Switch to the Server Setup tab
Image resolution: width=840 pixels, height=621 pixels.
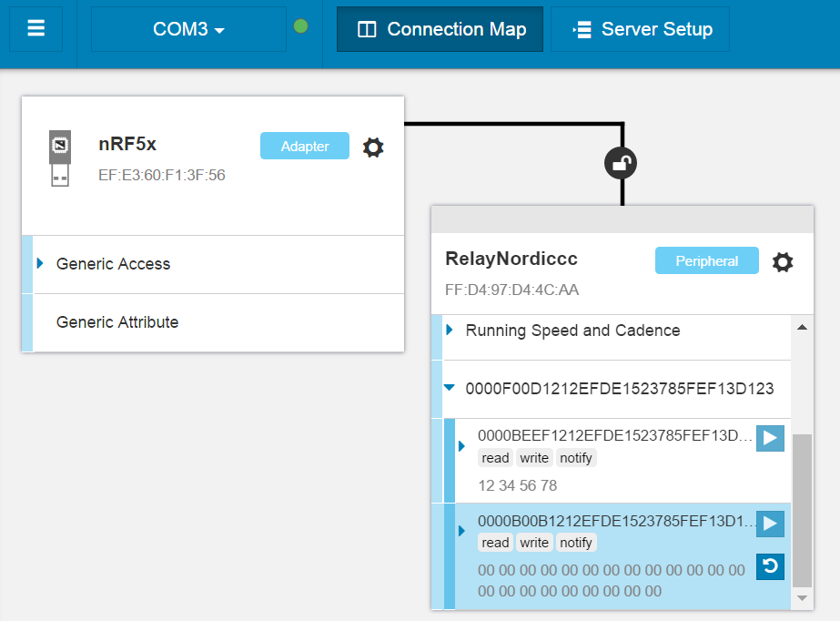point(640,29)
